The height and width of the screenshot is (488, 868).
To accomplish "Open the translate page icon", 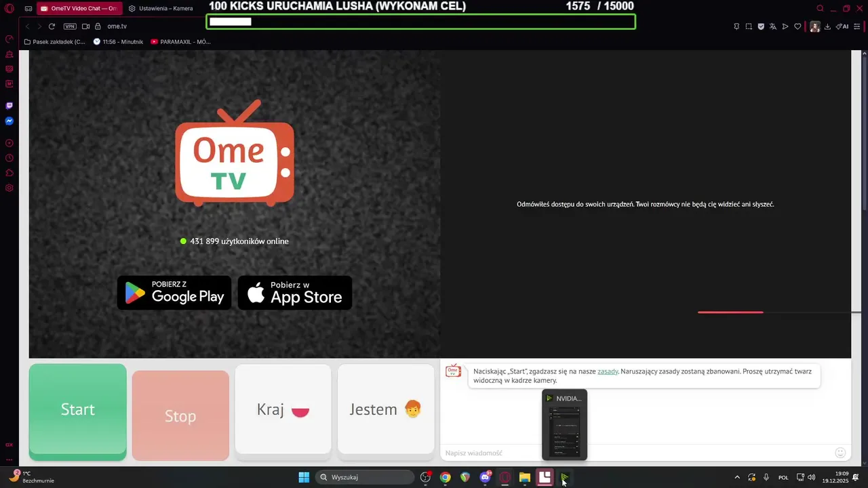I will click(773, 26).
